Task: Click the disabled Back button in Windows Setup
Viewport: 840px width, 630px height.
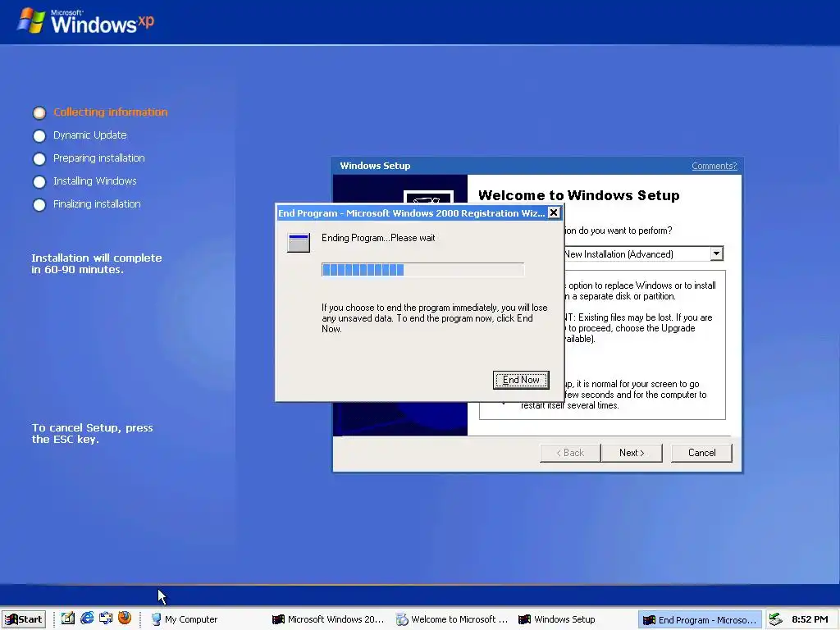Action: coord(570,453)
